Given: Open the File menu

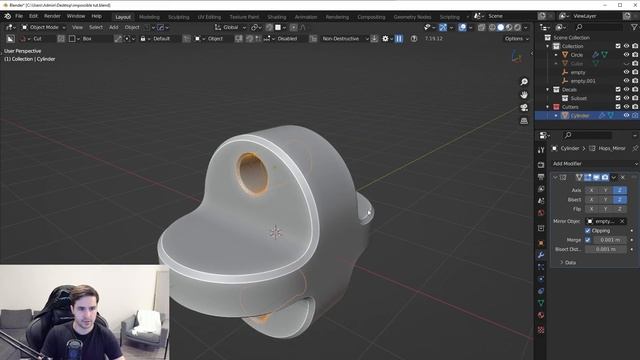Looking at the screenshot, I should click(19, 16).
